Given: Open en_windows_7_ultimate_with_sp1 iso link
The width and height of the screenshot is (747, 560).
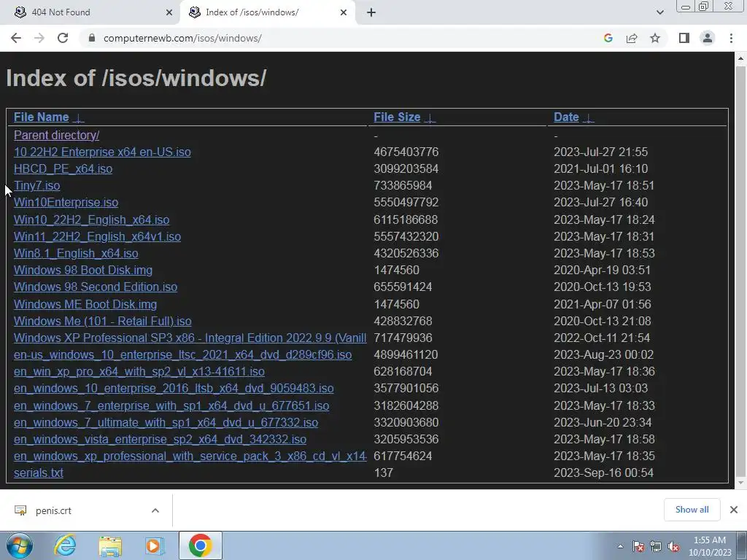Looking at the screenshot, I should pyautogui.click(x=166, y=422).
